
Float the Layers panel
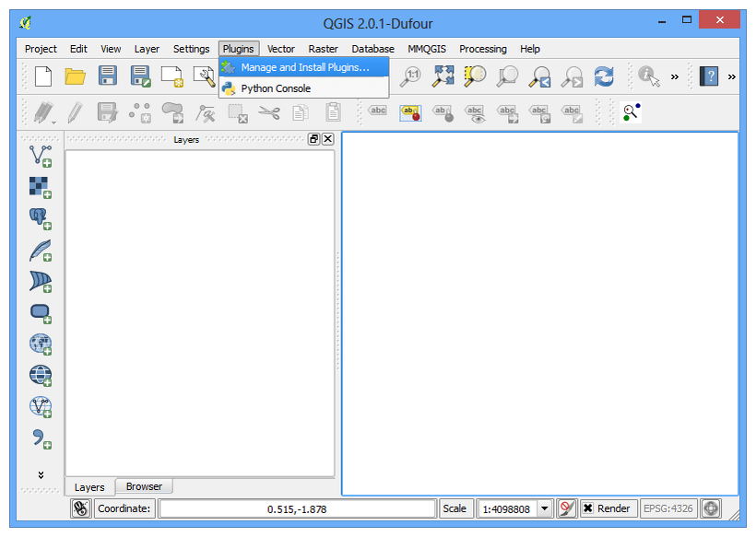(x=313, y=139)
